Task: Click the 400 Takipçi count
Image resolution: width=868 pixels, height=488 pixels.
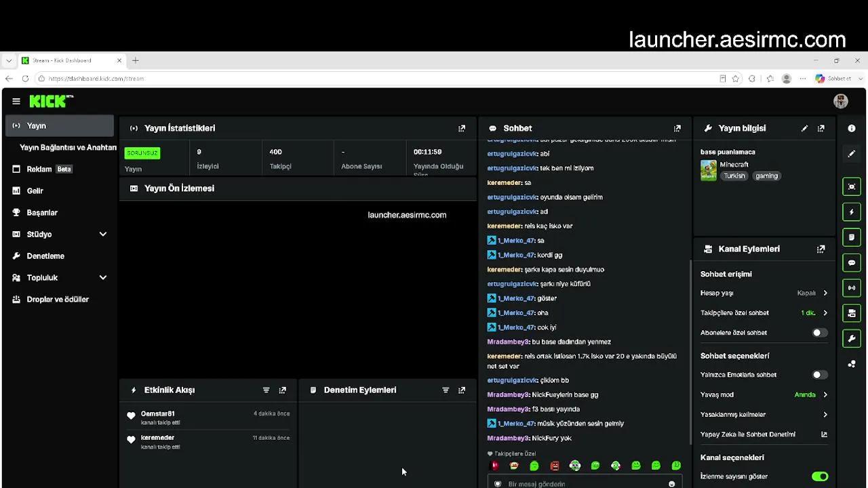Action: point(275,152)
